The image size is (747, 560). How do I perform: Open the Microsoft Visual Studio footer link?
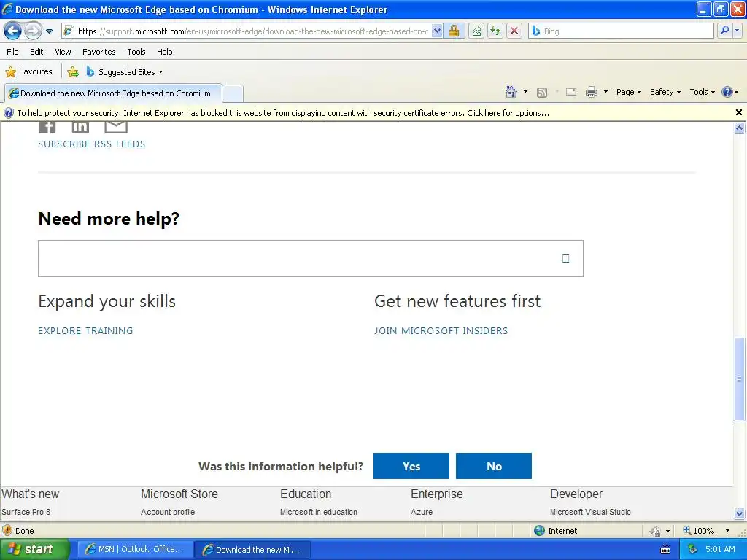pyautogui.click(x=590, y=512)
